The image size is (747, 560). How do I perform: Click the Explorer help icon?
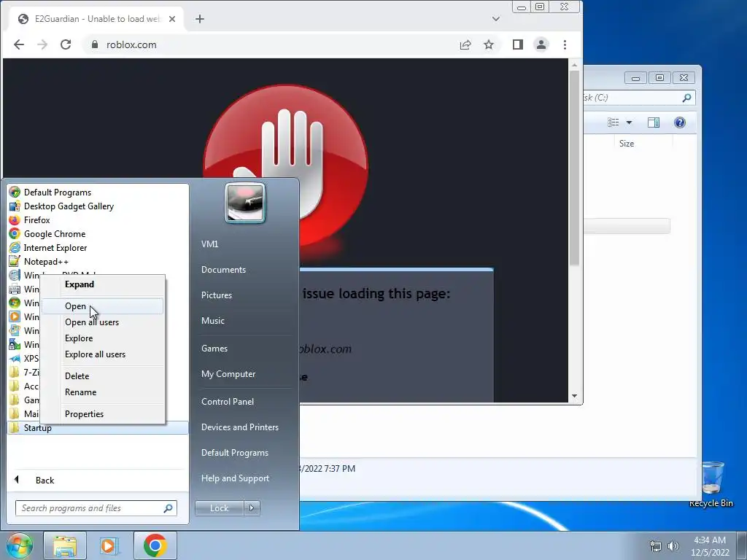[680, 122]
